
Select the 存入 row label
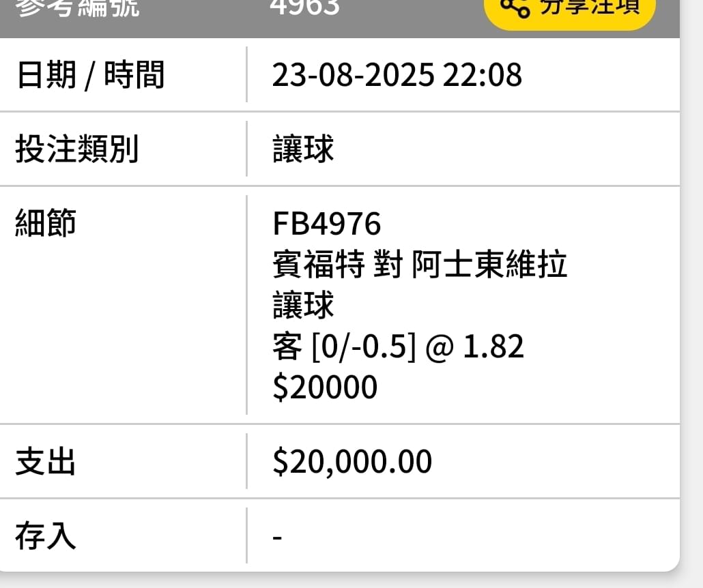46,535
